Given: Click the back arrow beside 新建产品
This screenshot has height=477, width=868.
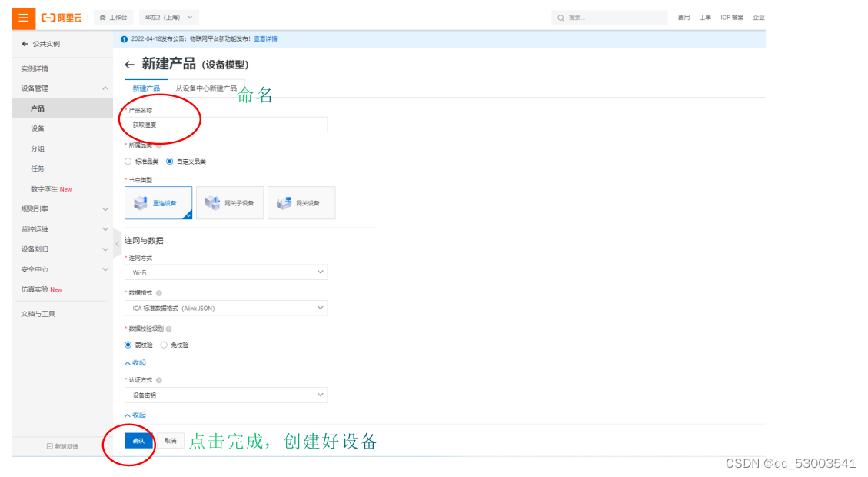Looking at the screenshot, I should pyautogui.click(x=129, y=65).
